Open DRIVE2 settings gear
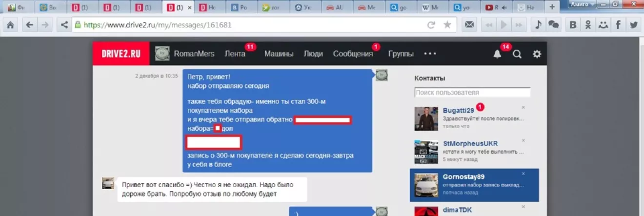This screenshot has width=644, height=216. [x=537, y=54]
